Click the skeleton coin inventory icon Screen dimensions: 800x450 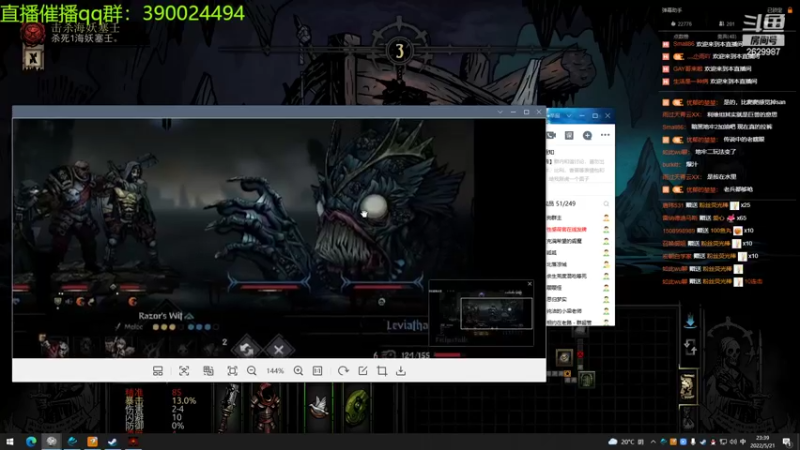coord(564,357)
